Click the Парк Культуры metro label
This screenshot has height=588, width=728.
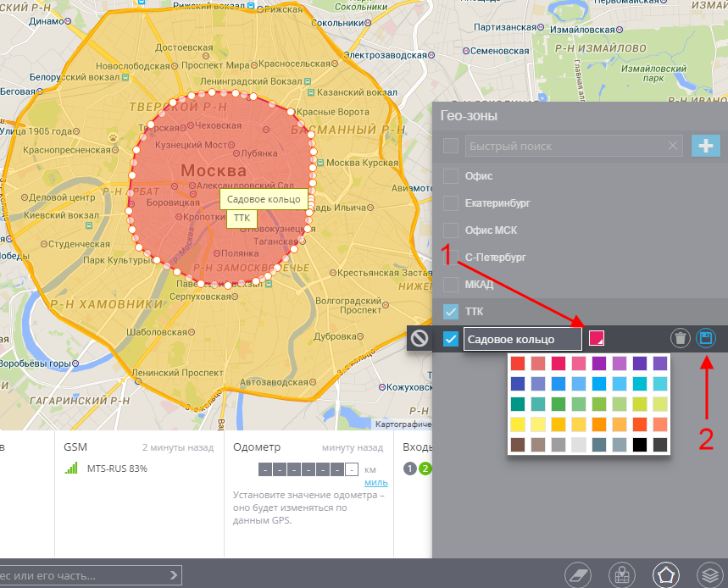coord(117,260)
